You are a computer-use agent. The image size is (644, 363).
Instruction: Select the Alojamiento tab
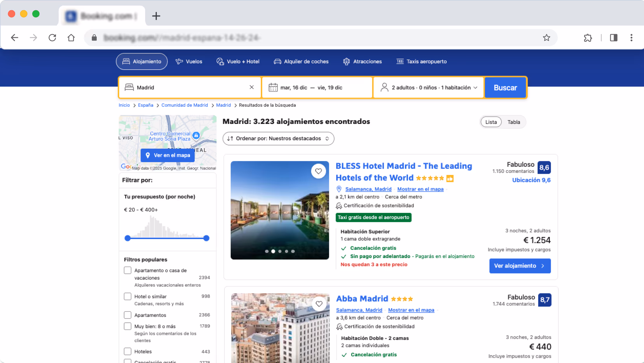(142, 62)
